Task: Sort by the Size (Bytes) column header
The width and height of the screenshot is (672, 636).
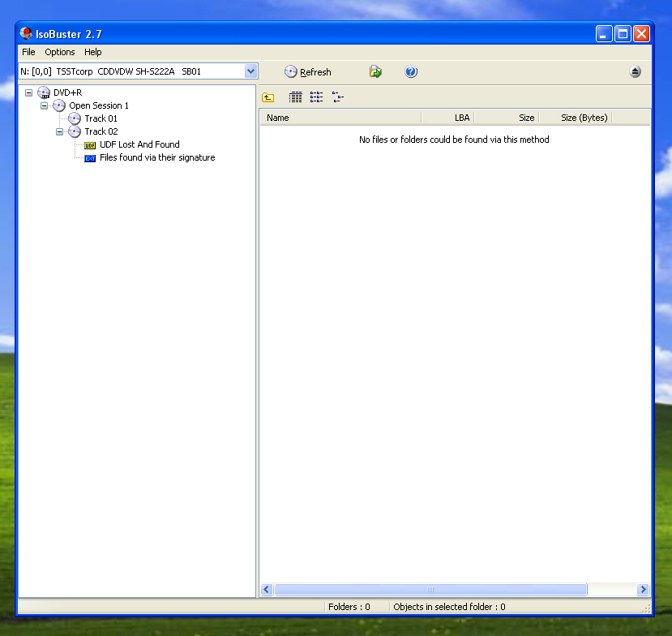Action: (x=576, y=118)
